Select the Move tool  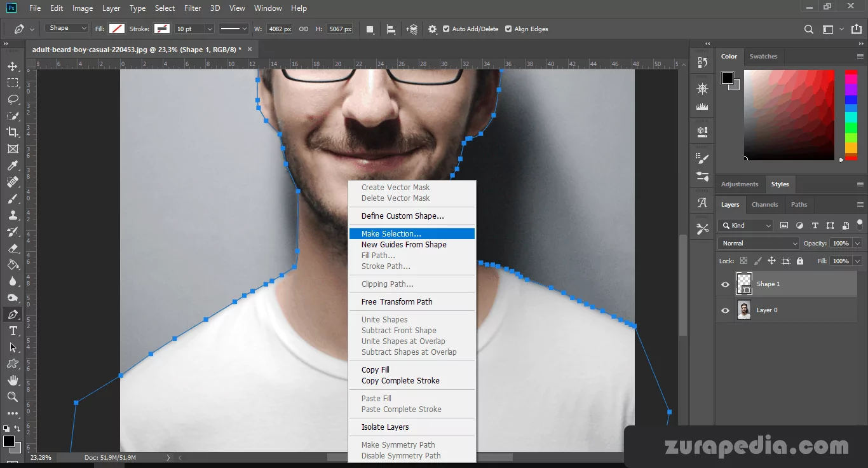click(x=13, y=66)
